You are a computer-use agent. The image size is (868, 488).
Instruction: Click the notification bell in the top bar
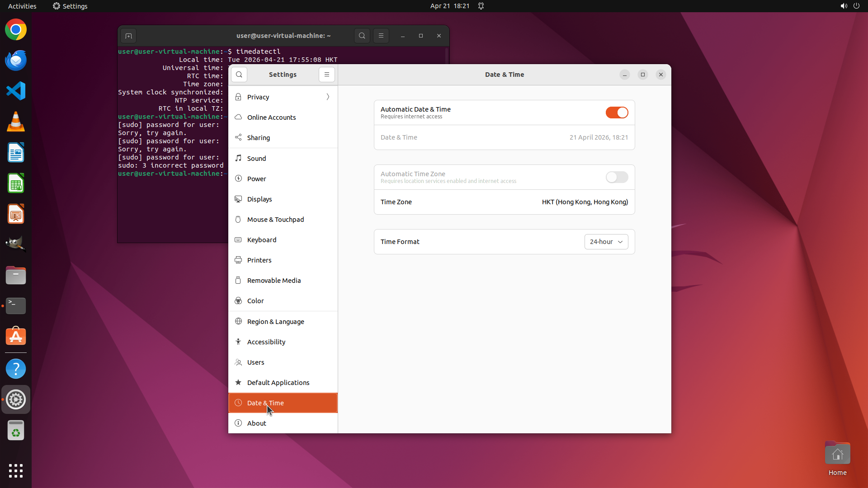coord(481,6)
